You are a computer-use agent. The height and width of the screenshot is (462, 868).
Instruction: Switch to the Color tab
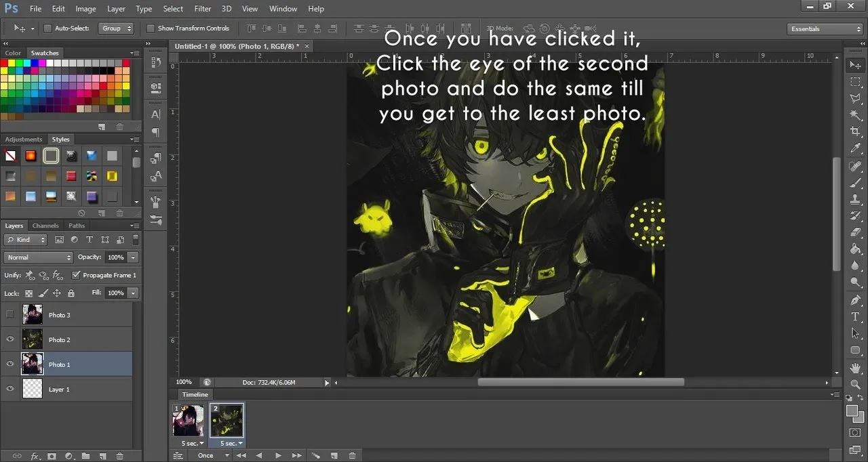tap(13, 53)
